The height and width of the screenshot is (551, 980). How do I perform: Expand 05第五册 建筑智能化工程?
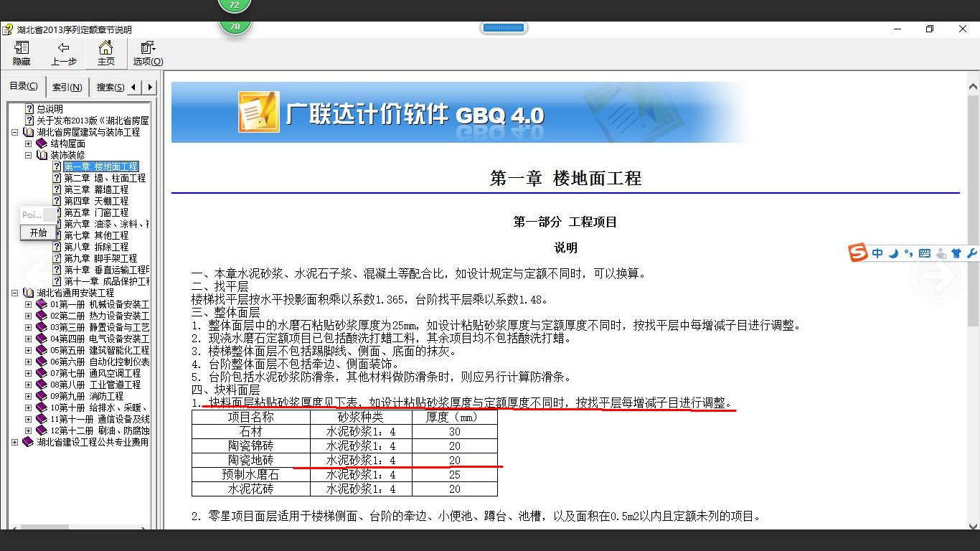point(29,350)
